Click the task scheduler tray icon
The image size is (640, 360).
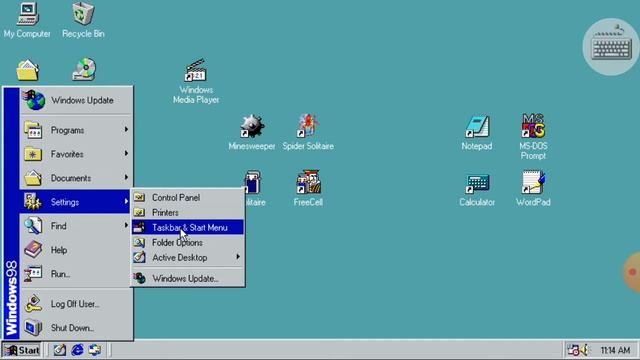tap(573, 350)
